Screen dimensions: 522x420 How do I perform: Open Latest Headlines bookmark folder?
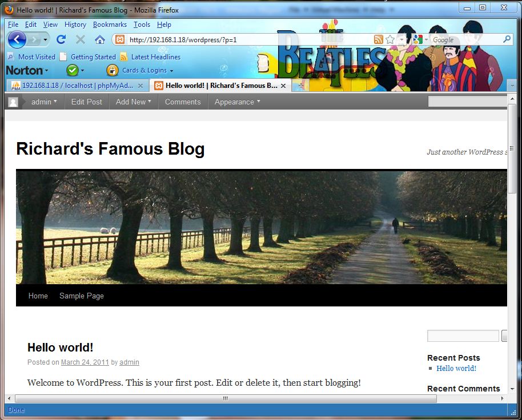point(150,57)
